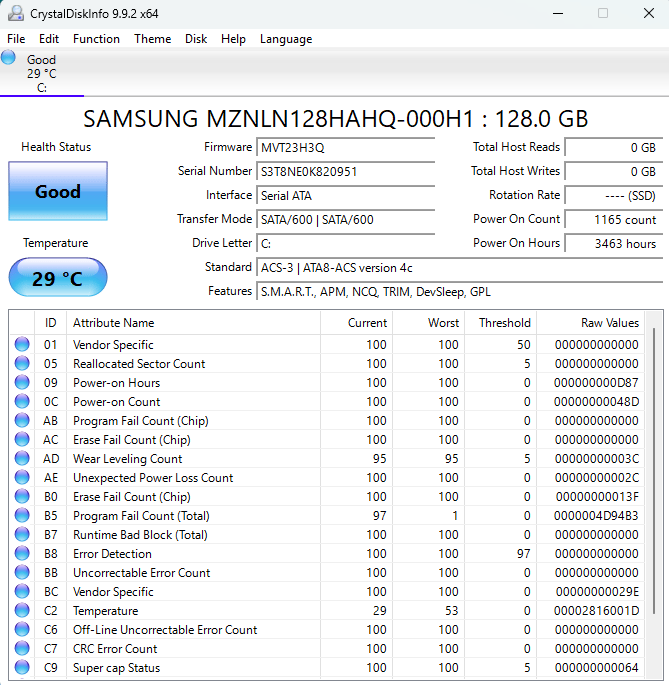The width and height of the screenshot is (669, 685).
Task: Click the Current column header
Action: pos(357,323)
